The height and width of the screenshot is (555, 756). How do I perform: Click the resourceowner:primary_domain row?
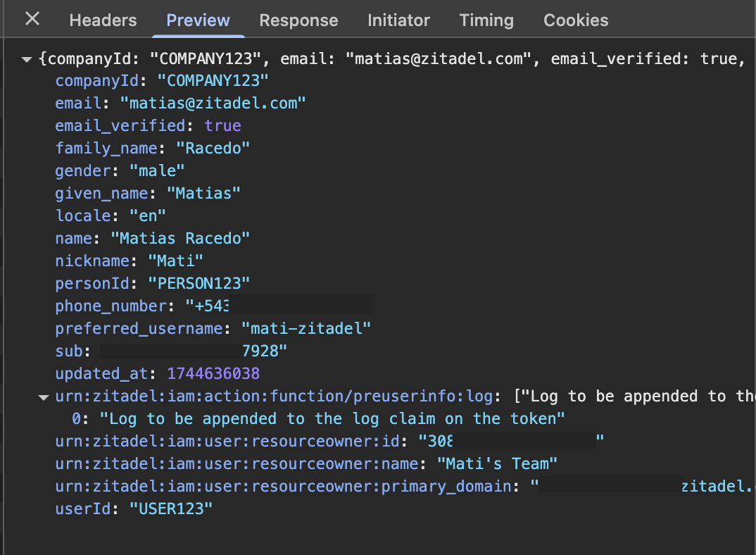(x=404, y=486)
